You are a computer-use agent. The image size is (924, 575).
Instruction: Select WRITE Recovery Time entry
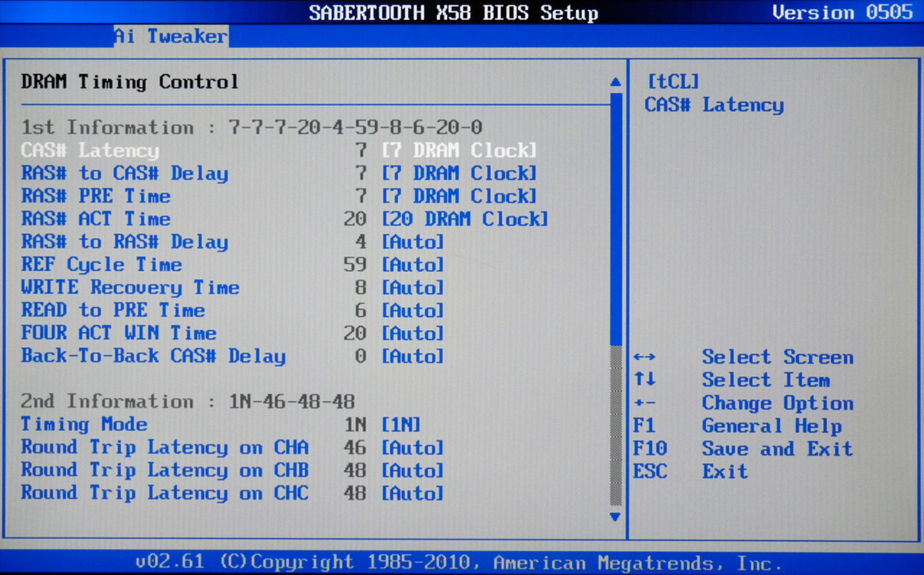point(130,288)
